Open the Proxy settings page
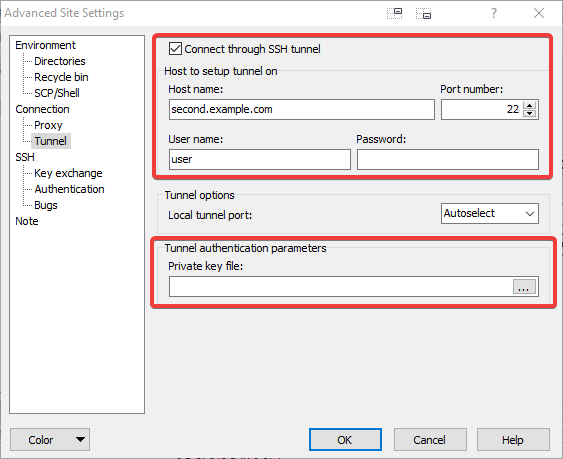563x459 pixels. 48,125
